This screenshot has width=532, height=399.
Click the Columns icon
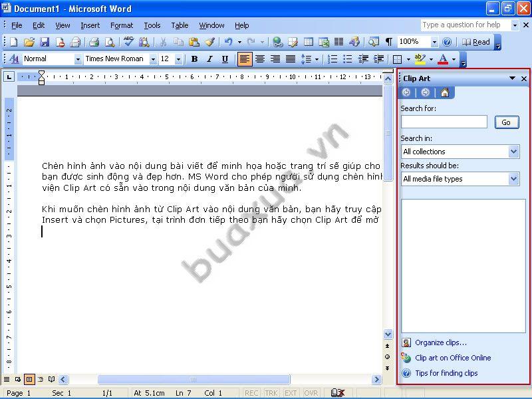tap(339, 42)
